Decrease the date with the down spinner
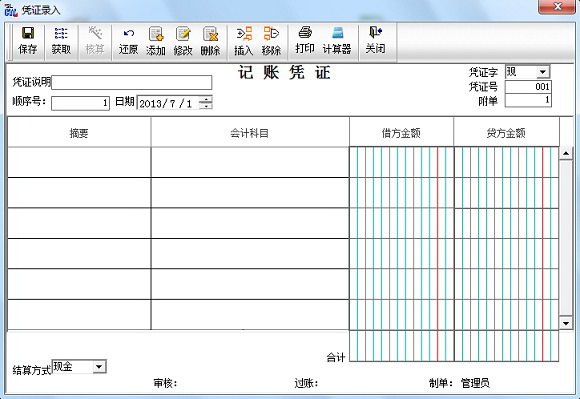This screenshot has width=580, height=399. point(206,106)
